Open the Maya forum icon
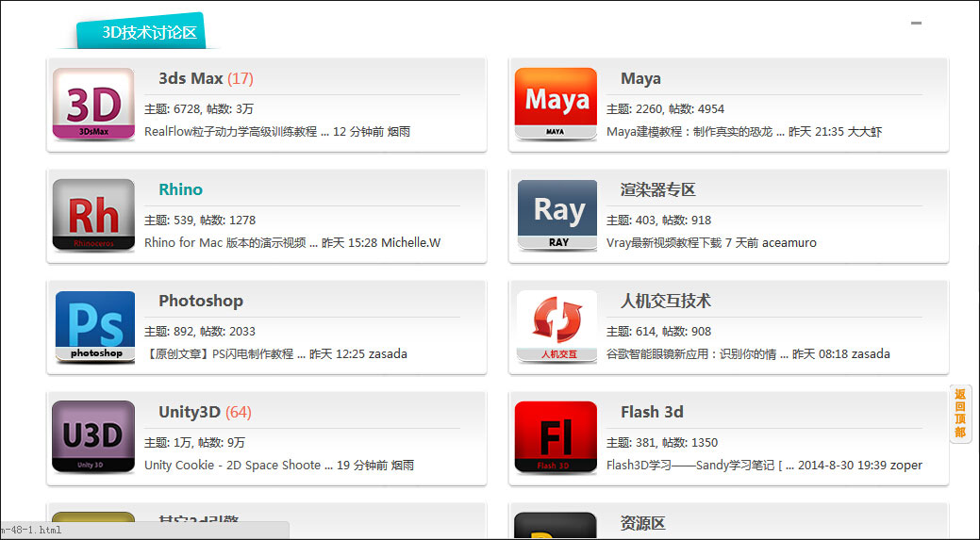The width and height of the screenshot is (980, 540). pos(556,104)
